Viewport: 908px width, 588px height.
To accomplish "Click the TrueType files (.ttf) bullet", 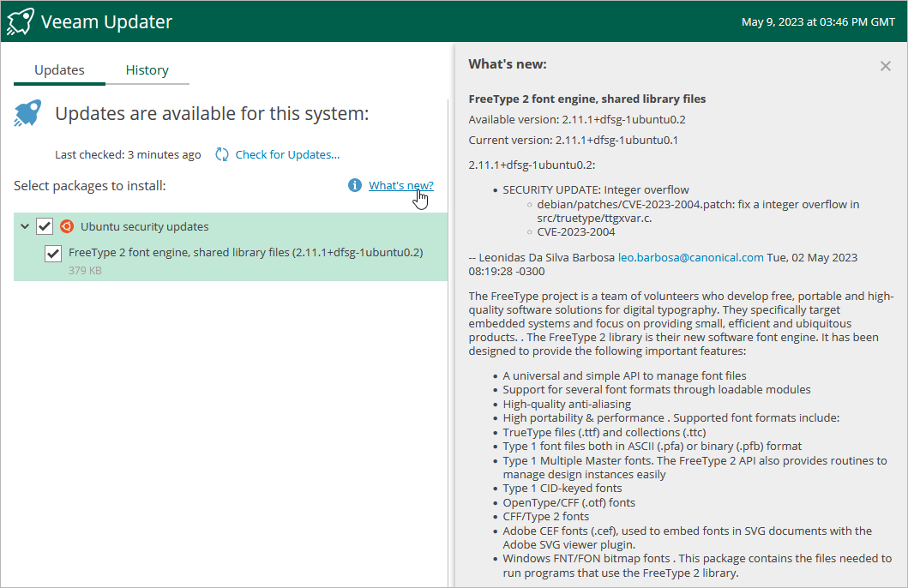I will pos(604,432).
